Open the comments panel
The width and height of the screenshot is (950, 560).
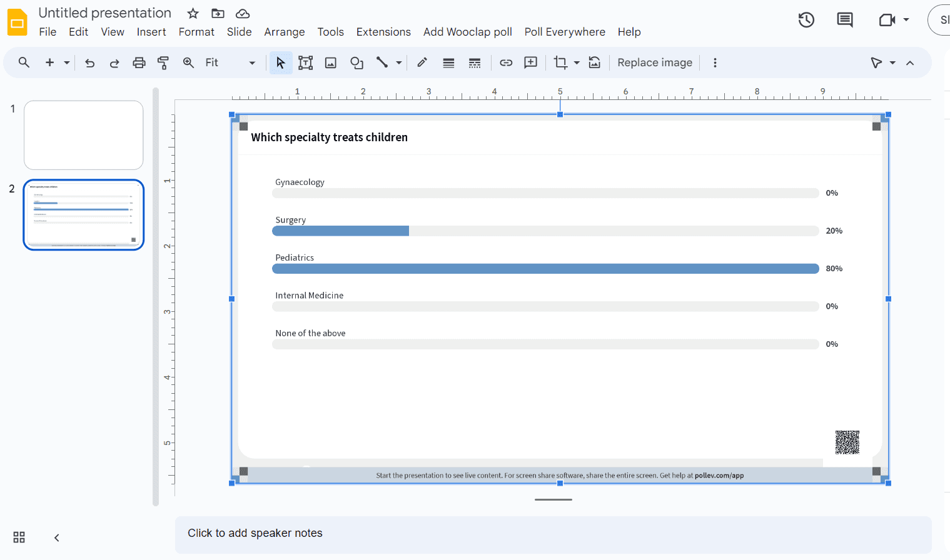tap(845, 20)
